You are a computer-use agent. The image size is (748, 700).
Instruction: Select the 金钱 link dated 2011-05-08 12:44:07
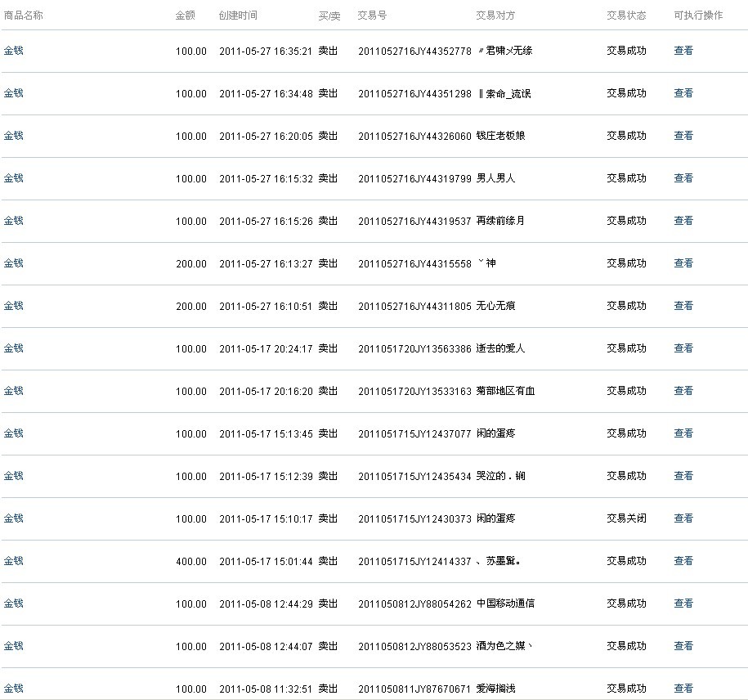14,646
